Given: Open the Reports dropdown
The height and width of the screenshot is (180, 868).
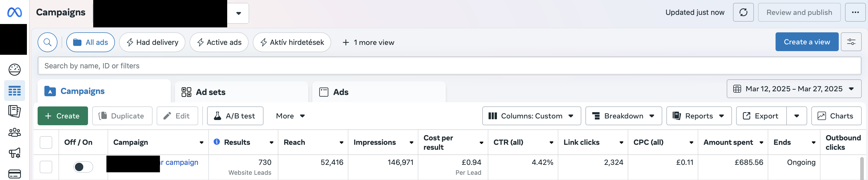Looking at the screenshot, I should (699, 116).
